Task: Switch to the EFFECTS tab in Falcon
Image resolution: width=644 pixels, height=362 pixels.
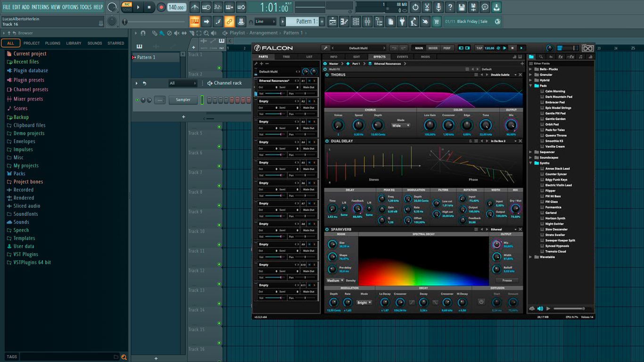Action: 379,57
